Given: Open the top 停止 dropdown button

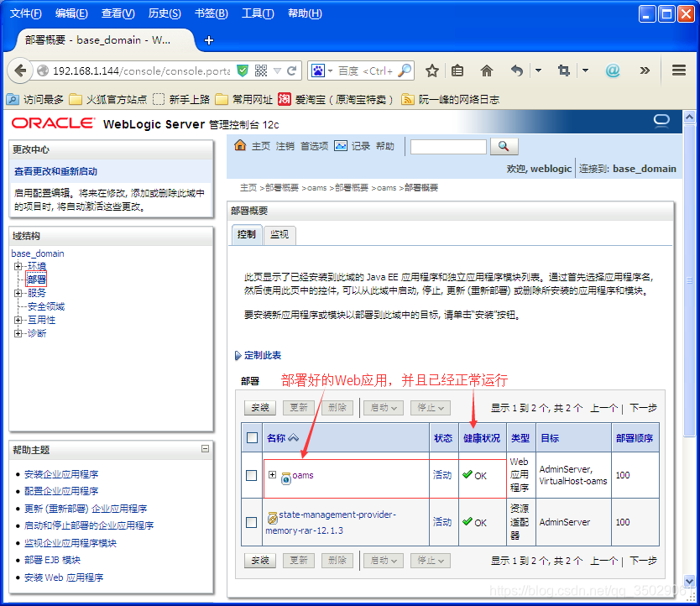Looking at the screenshot, I should click(x=431, y=408).
